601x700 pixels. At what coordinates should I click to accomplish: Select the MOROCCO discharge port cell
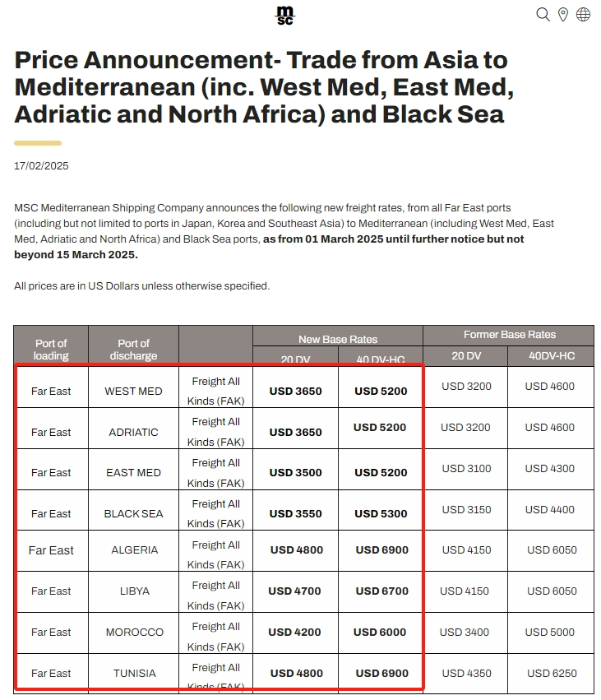[x=133, y=632]
